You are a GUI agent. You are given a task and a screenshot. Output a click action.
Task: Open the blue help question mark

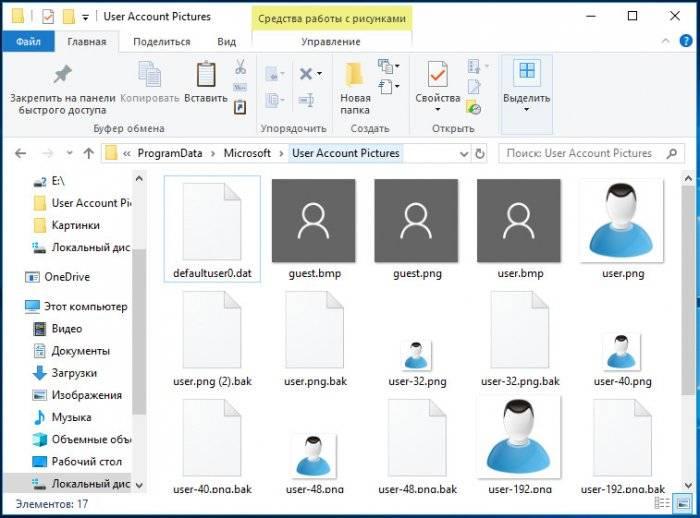686,41
